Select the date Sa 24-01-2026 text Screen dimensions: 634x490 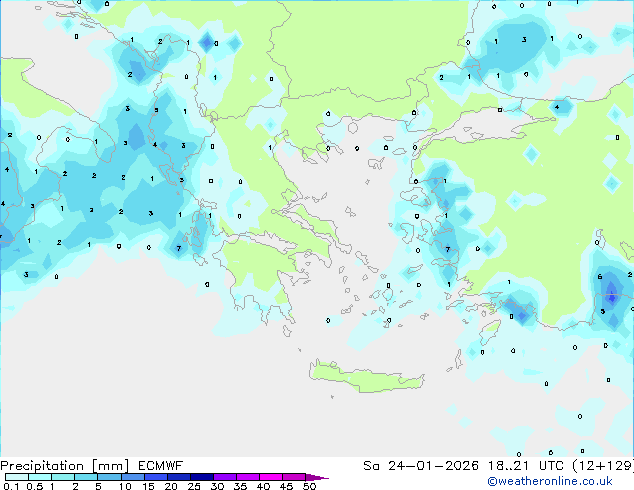pos(421,466)
